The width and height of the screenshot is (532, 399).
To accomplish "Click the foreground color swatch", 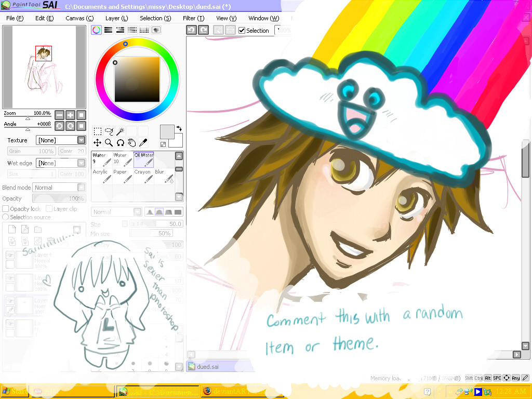I will click(x=167, y=131).
